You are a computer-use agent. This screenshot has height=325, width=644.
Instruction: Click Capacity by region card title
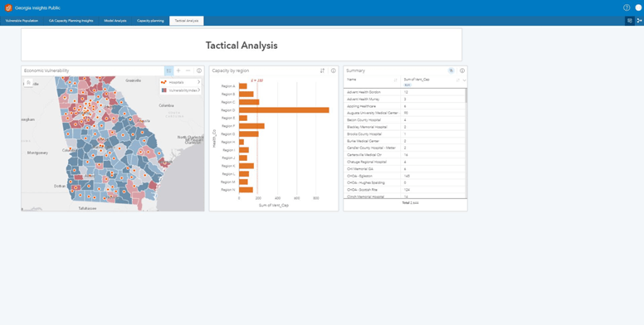pyautogui.click(x=231, y=71)
